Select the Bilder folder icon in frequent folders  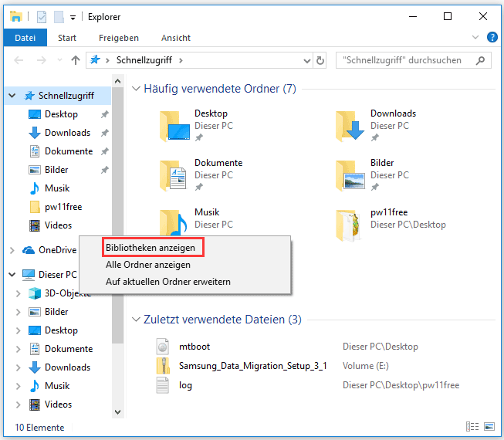350,175
